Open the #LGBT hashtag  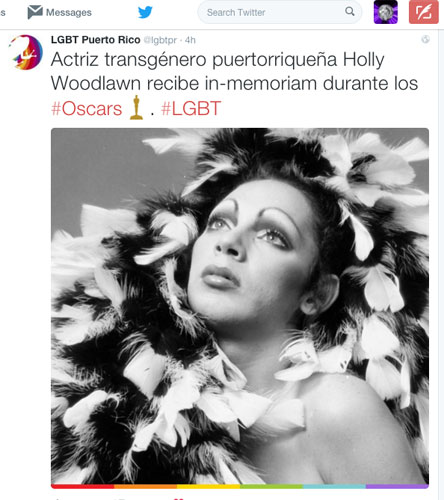(x=191, y=109)
